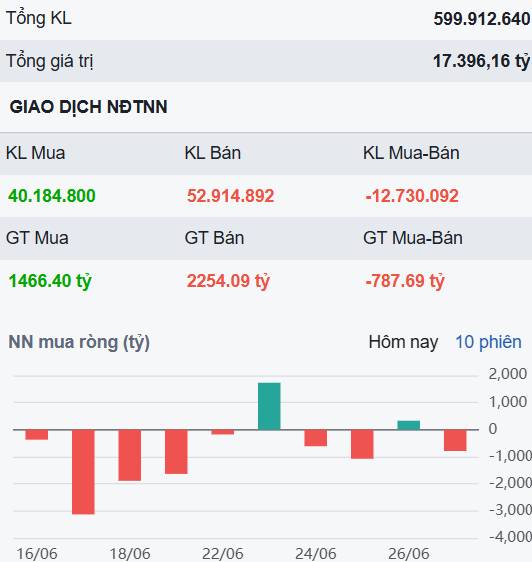Click the 1,000 y-axis label
This screenshot has height=562, width=532.
pos(508,401)
